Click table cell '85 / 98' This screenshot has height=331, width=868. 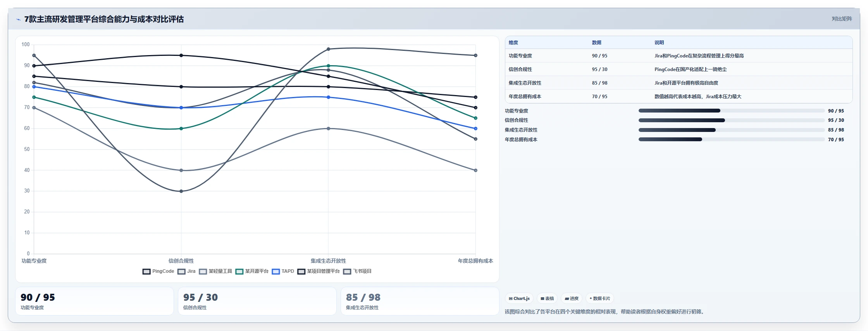(599, 83)
